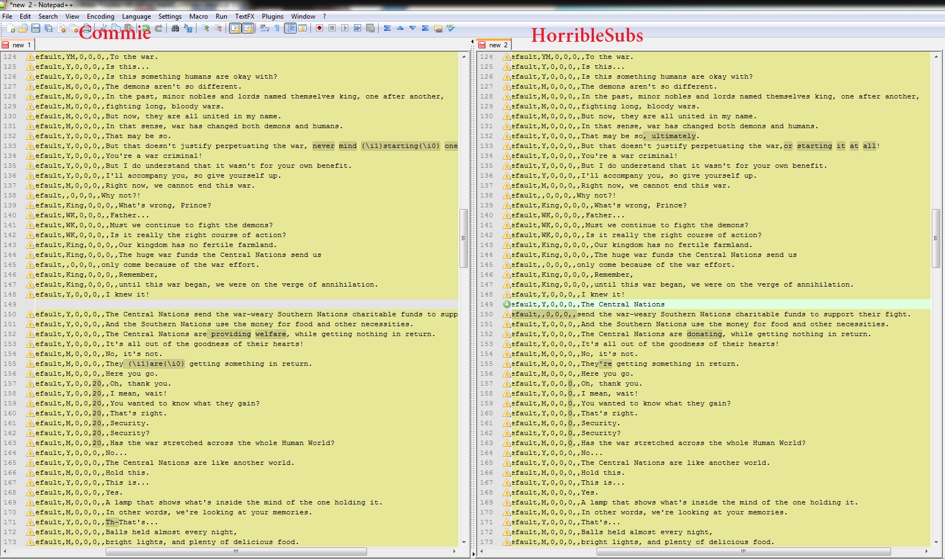Toggle synchronize vertical scrolling
The width and height of the screenshot is (945, 560).
tap(235, 28)
